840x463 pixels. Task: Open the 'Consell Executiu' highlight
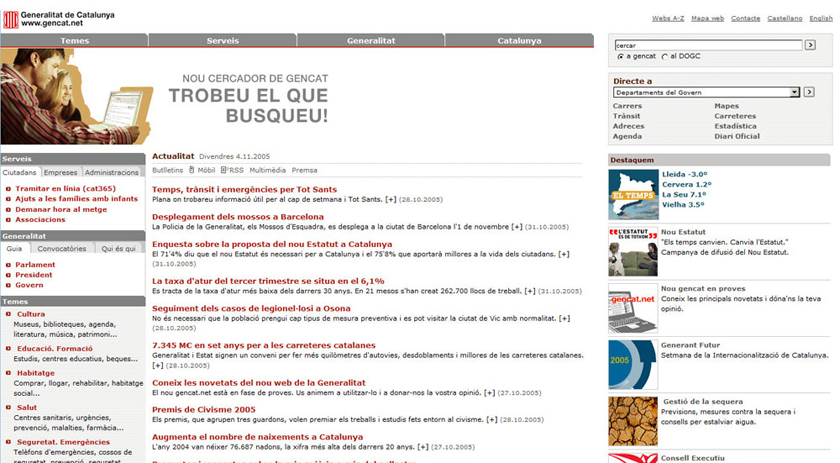pos(693,458)
